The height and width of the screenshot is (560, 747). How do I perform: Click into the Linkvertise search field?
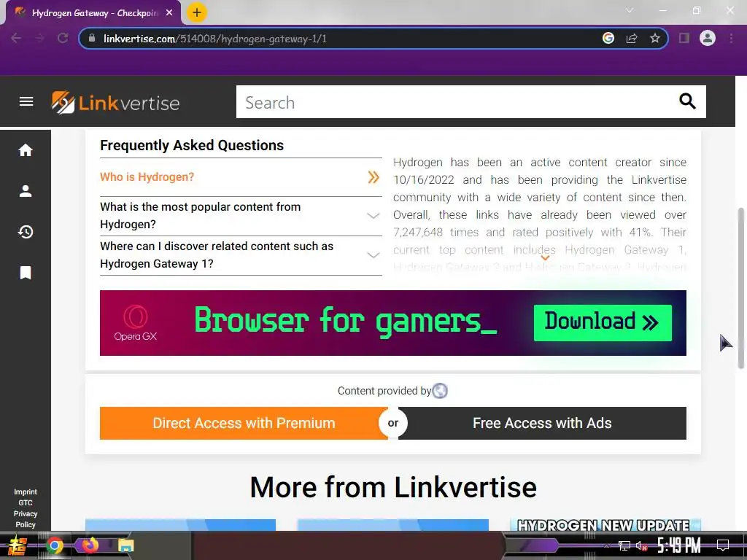point(457,102)
